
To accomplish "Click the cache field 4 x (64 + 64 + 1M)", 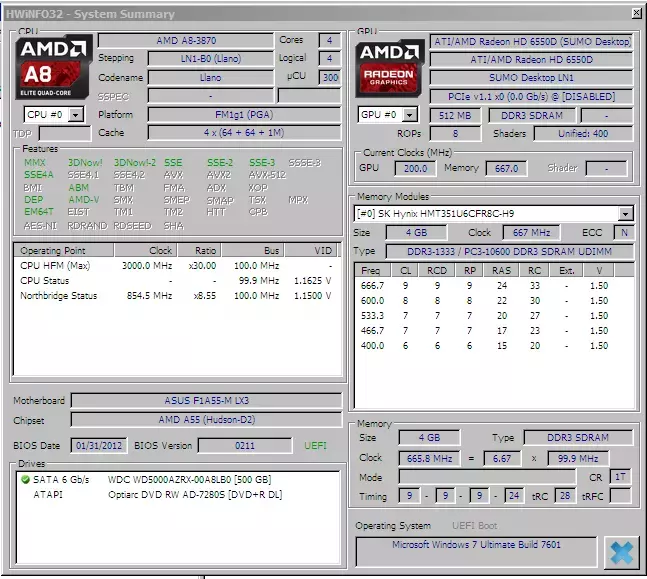I will (244, 133).
